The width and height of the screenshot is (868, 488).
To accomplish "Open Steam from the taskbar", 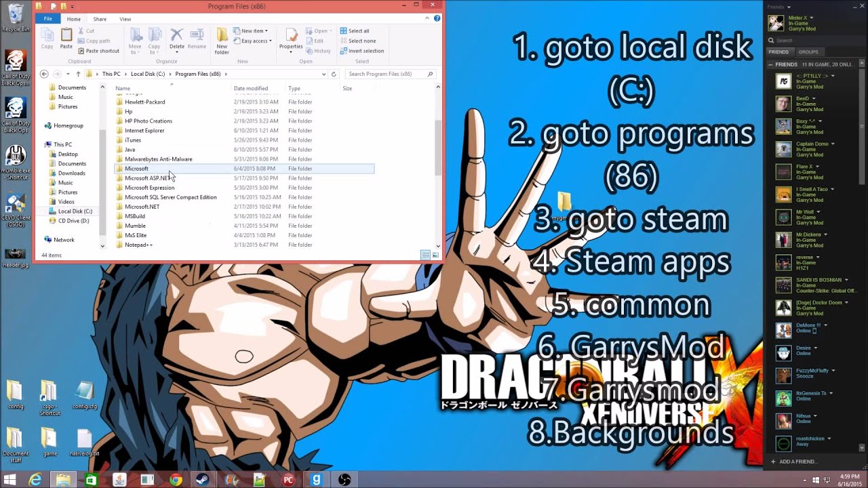I will (x=203, y=480).
